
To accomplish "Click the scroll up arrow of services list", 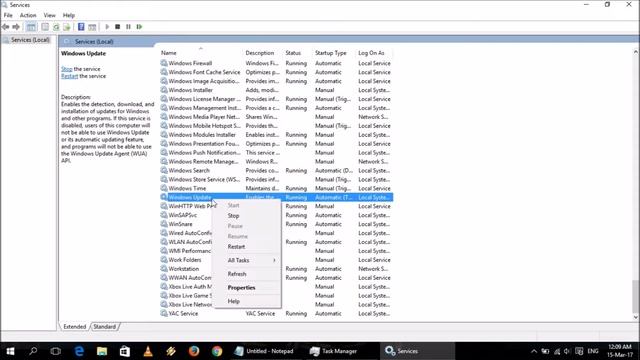I will pos(636,52).
